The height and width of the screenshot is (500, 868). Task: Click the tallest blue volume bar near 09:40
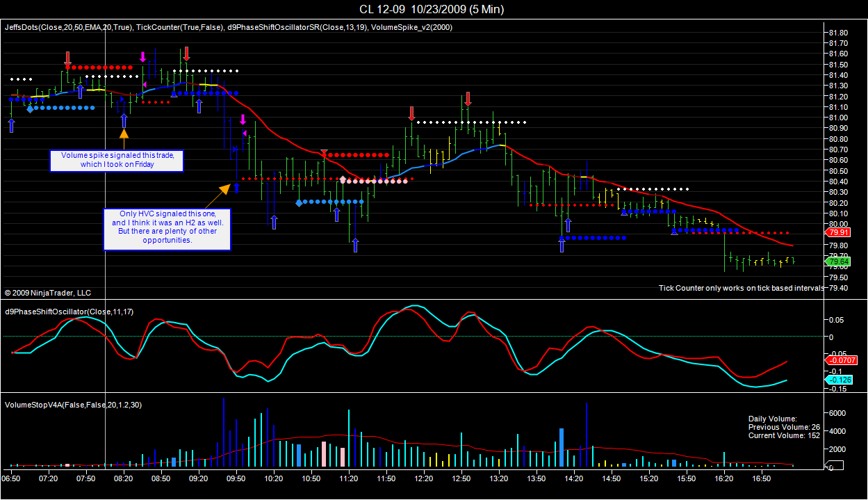click(224, 432)
